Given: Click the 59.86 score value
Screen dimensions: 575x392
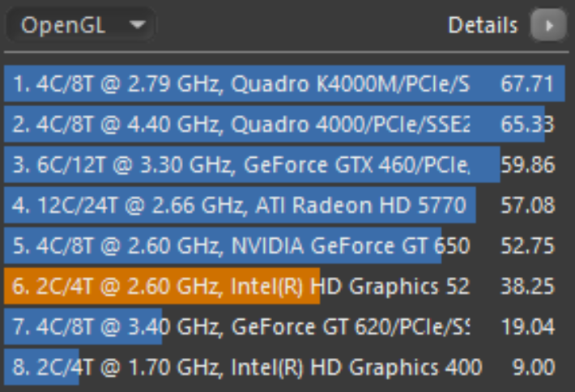Looking at the screenshot, I should tap(527, 164).
